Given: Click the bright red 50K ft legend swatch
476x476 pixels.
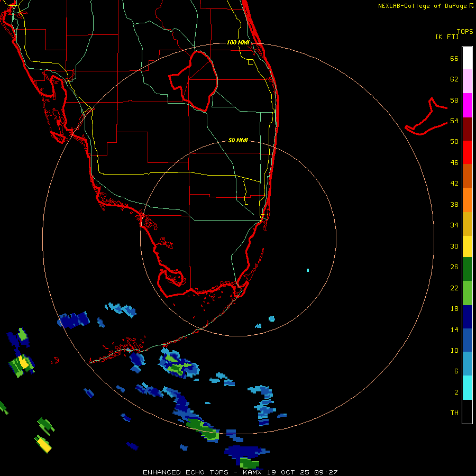Looking at the screenshot, I should click(467, 152).
